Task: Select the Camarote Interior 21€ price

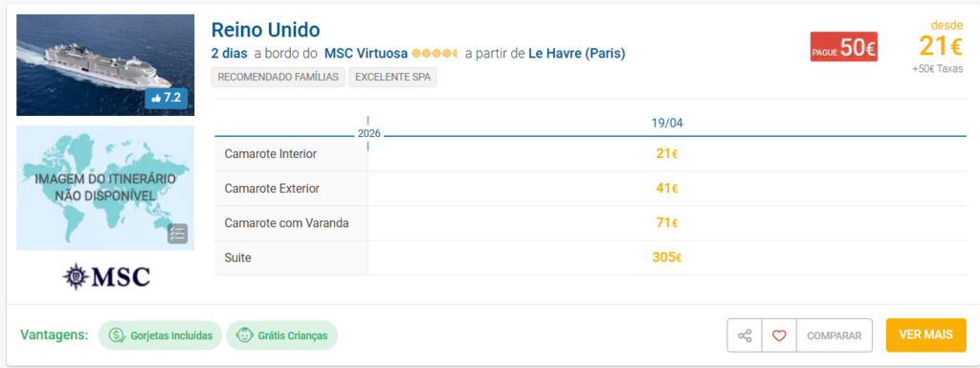Action: click(667, 153)
